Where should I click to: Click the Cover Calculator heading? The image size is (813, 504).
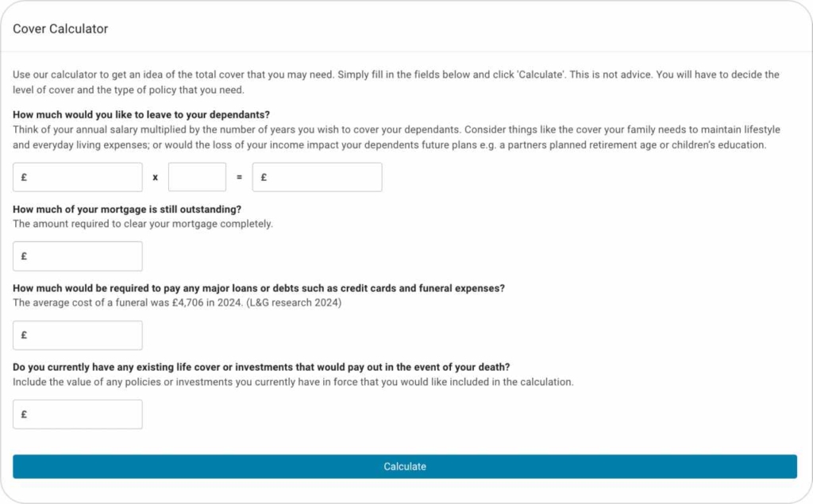pyautogui.click(x=60, y=29)
